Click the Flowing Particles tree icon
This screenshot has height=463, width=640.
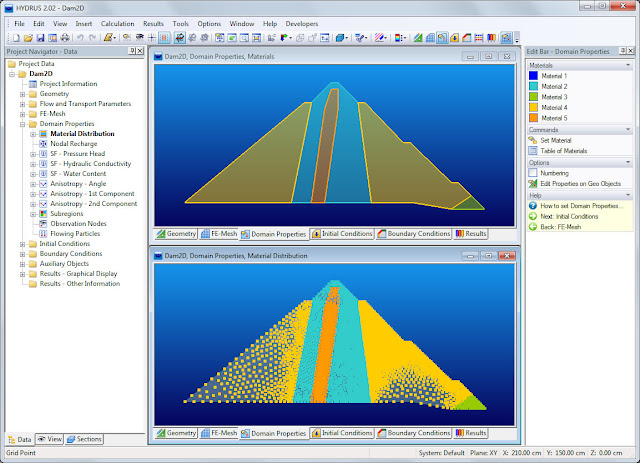pyautogui.click(x=43, y=234)
